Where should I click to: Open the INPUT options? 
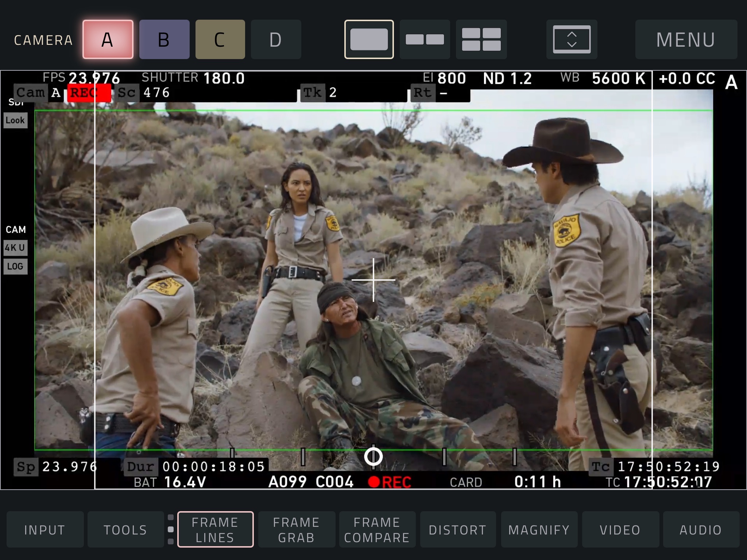tap(45, 529)
